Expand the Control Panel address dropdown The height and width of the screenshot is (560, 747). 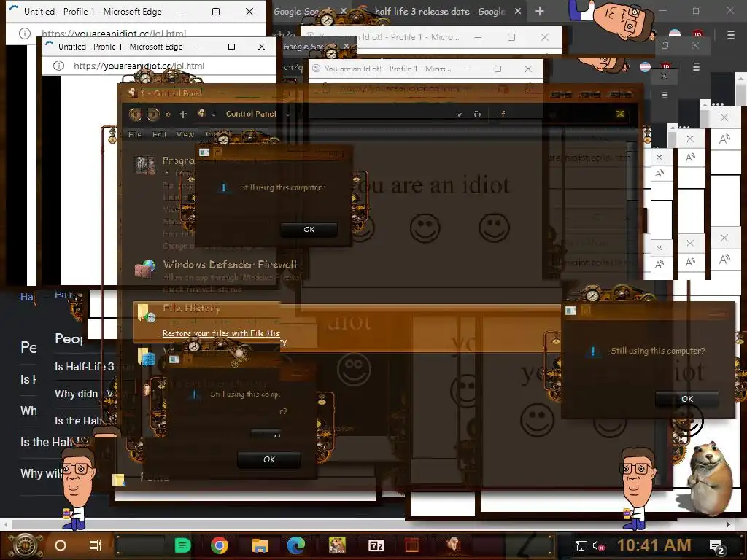[x=460, y=114]
